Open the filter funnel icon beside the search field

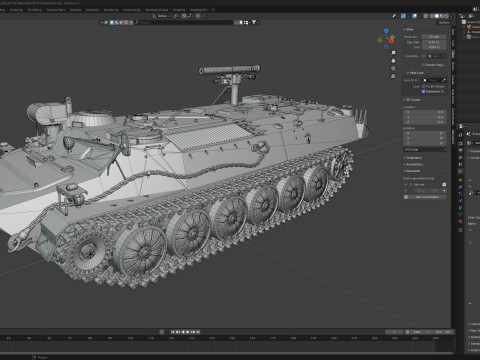point(254,22)
